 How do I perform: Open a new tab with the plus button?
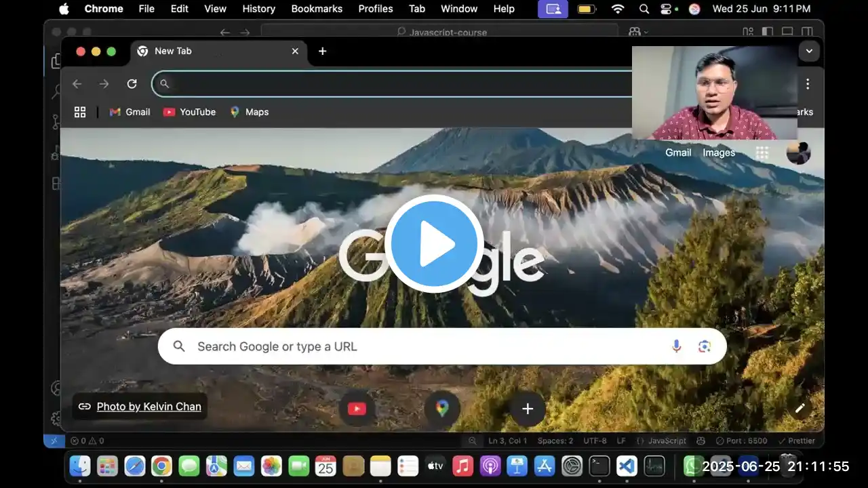(x=323, y=52)
